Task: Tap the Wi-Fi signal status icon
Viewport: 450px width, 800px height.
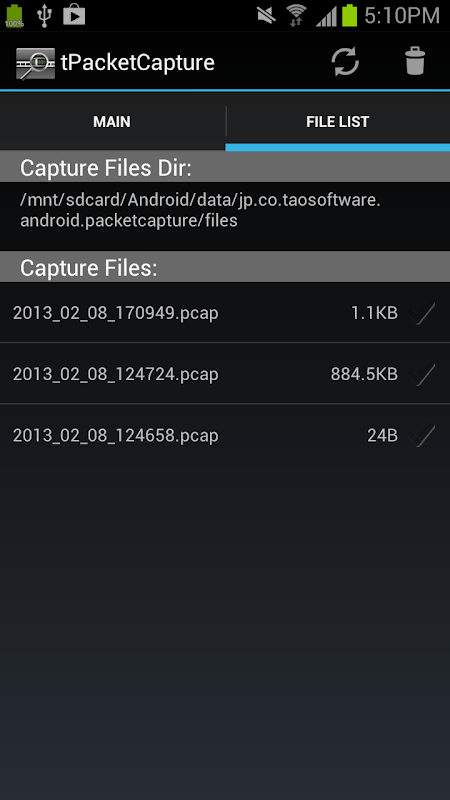Action: click(295, 15)
